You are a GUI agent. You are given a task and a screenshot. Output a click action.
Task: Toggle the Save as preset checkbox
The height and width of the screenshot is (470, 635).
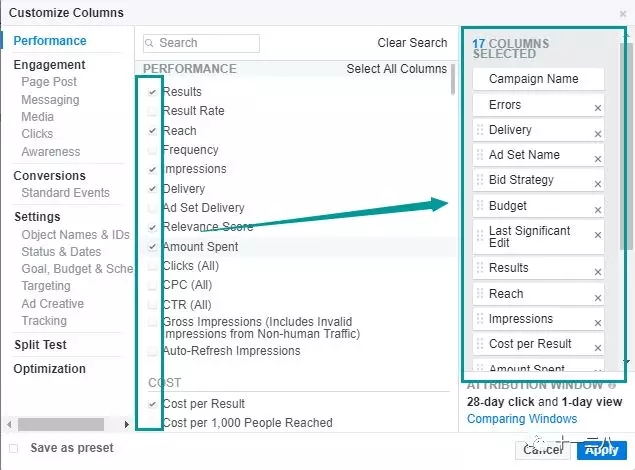(x=14, y=448)
